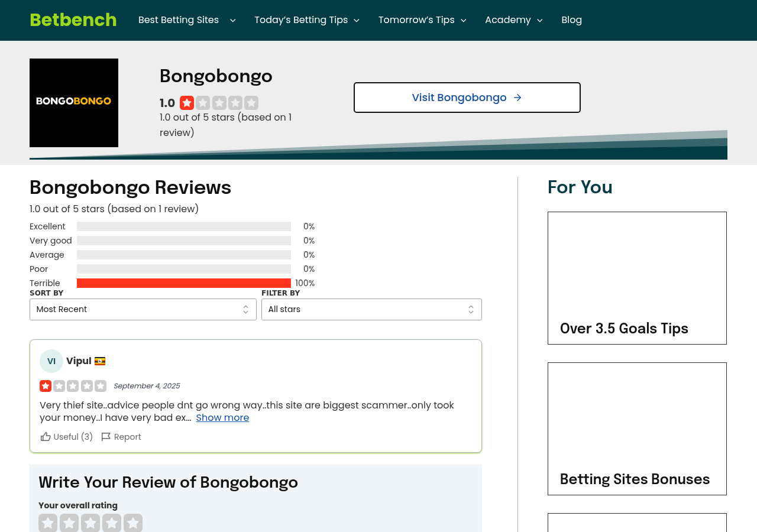The height and width of the screenshot is (532, 757).
Task: Open Today's Betting Tips menu
Action: (301, 20)
